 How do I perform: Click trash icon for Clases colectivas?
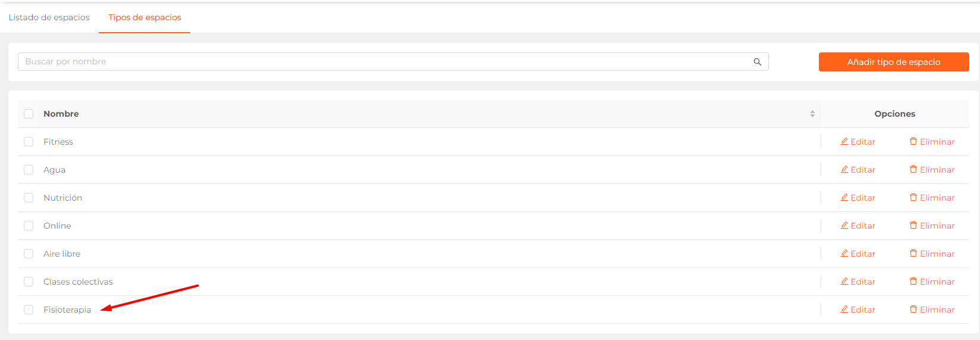pos(913,281)
